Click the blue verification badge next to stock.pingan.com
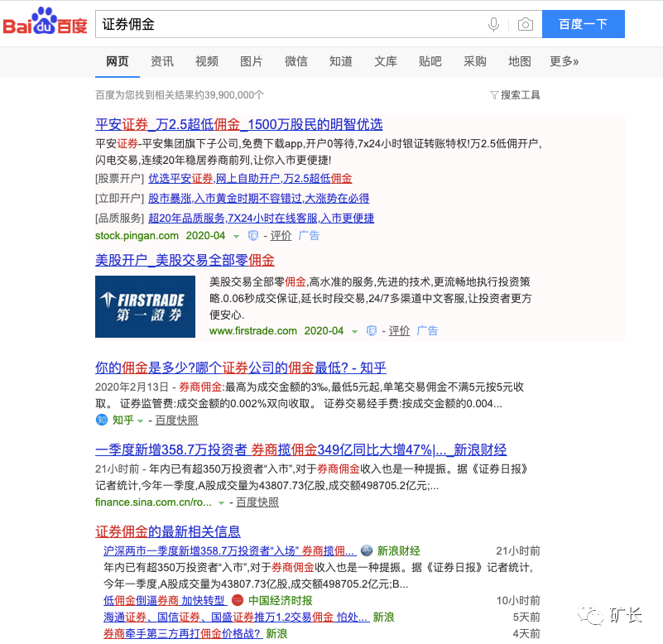This screenshot has width=663, height=644. click(252, 236)
